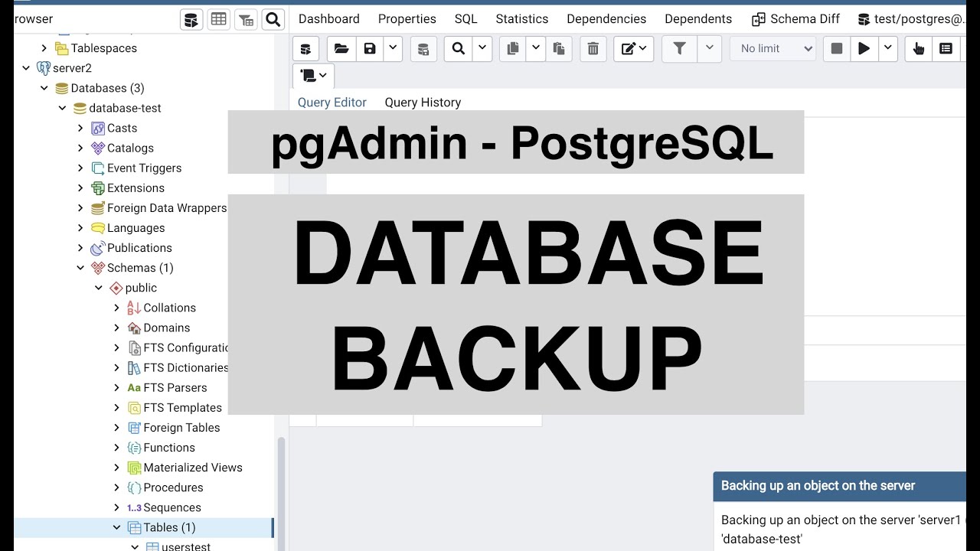The height and width of the screenshot is (551, 980).
Task: Select FTS Parsers in the tree
Action: [175, 387]
